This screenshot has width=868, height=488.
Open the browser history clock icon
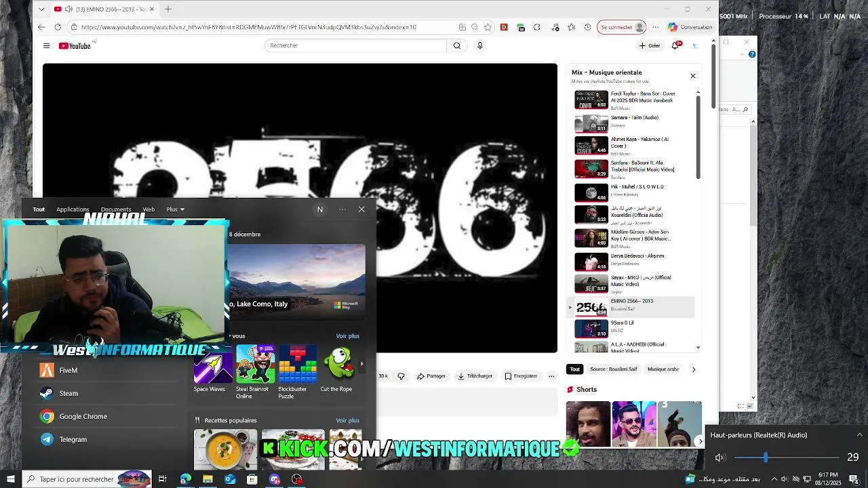[x=587, y=27]
